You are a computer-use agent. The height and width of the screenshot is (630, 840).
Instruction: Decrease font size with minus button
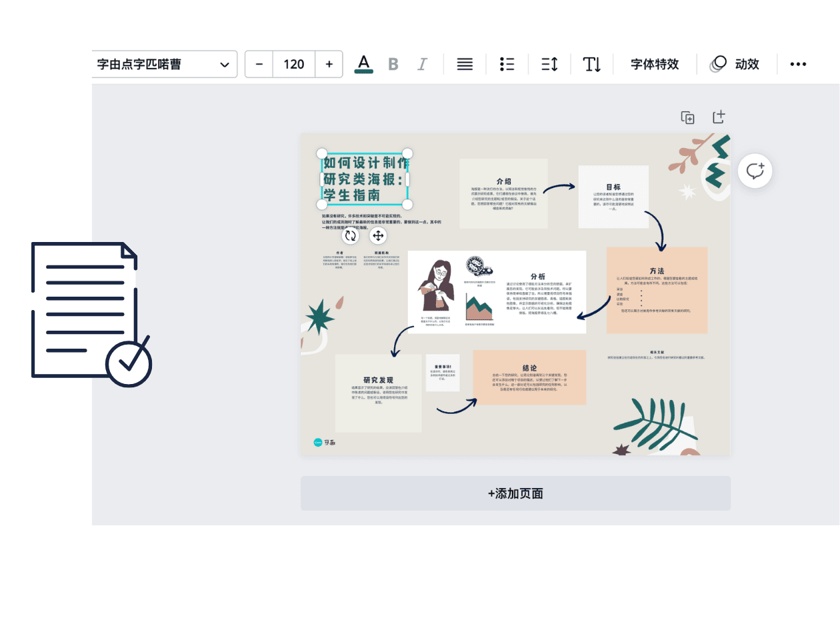tap(259, 64)
